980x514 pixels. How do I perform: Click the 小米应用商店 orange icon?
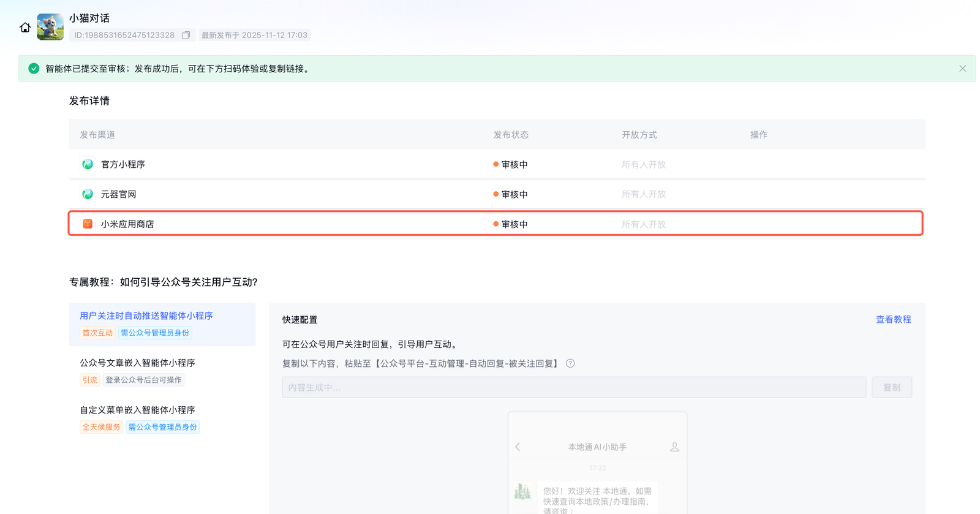coord(88,224)
